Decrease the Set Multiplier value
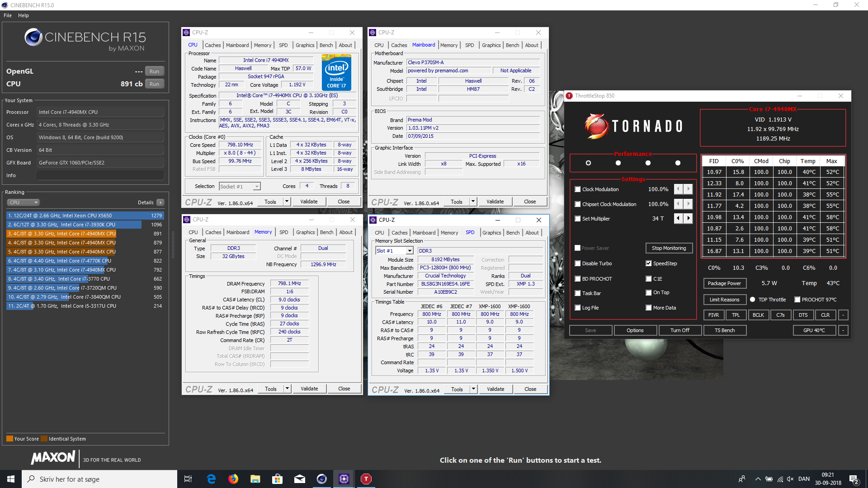Image resolution: width=868 pixels, height=488 pixels. point(678,219)
